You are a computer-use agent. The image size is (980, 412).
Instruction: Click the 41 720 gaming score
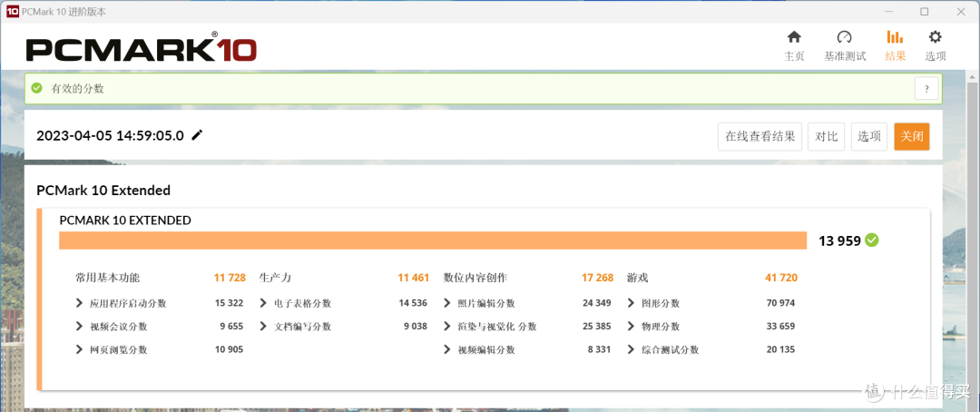click(780, 278)
